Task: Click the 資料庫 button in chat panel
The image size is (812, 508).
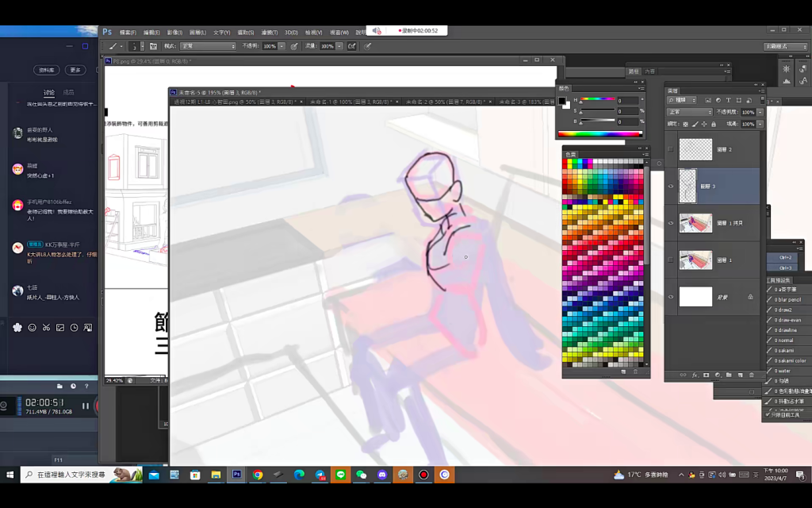Action: [47, 70]
